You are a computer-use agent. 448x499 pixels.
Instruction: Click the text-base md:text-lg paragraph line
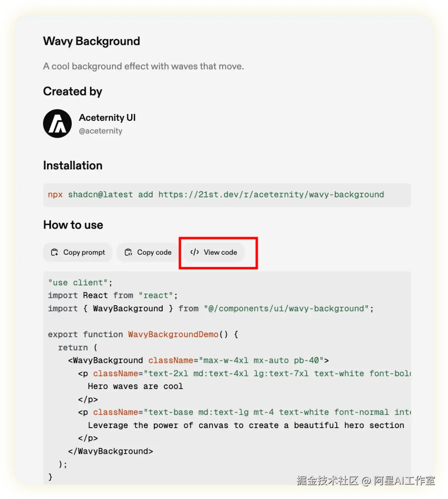point(244,412)
